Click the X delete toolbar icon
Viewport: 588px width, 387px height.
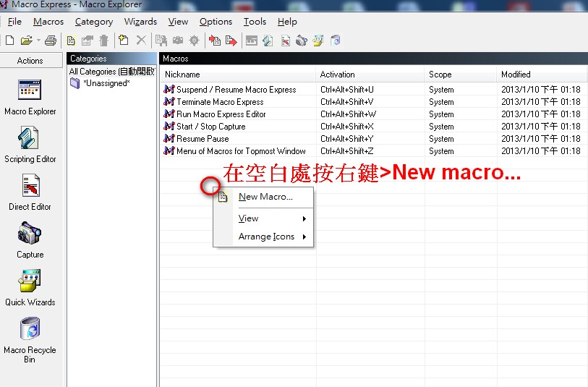click(141, 40)
